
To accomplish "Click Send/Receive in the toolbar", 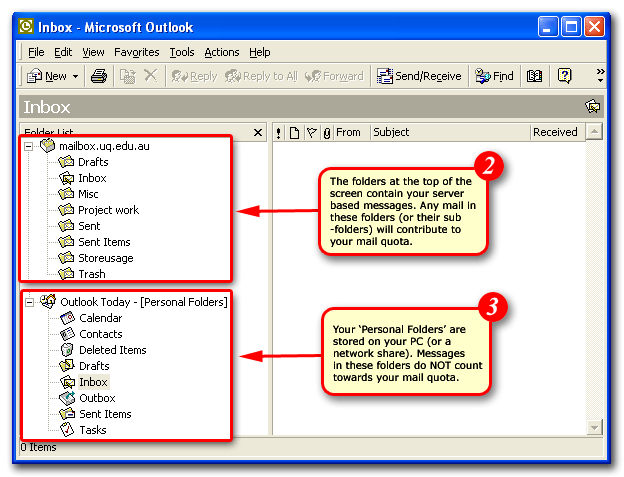I will [x=419, y=76].
